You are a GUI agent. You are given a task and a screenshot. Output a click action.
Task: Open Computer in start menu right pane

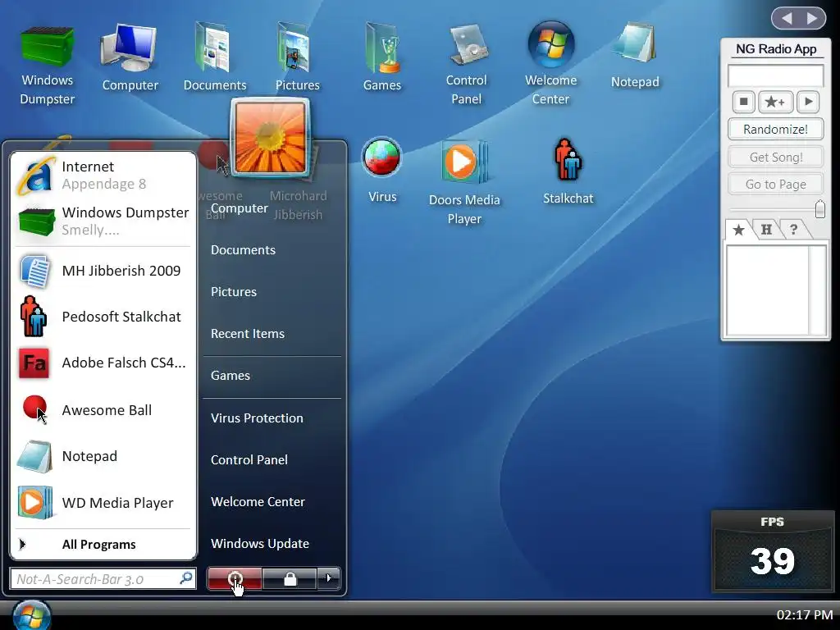click(x=239, y=208)
